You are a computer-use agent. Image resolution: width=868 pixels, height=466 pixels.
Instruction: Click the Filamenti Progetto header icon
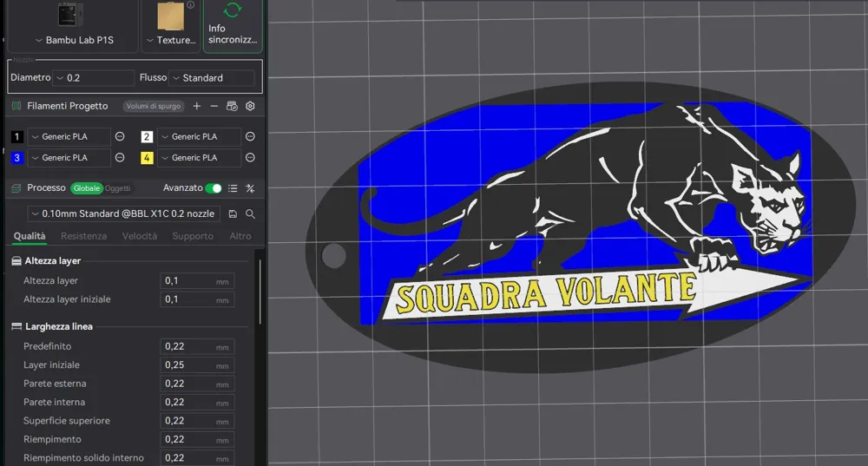point(16,106)
